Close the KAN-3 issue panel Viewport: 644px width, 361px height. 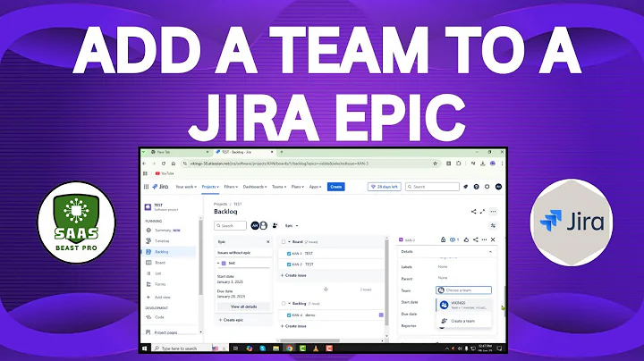(x=493, y=239)
